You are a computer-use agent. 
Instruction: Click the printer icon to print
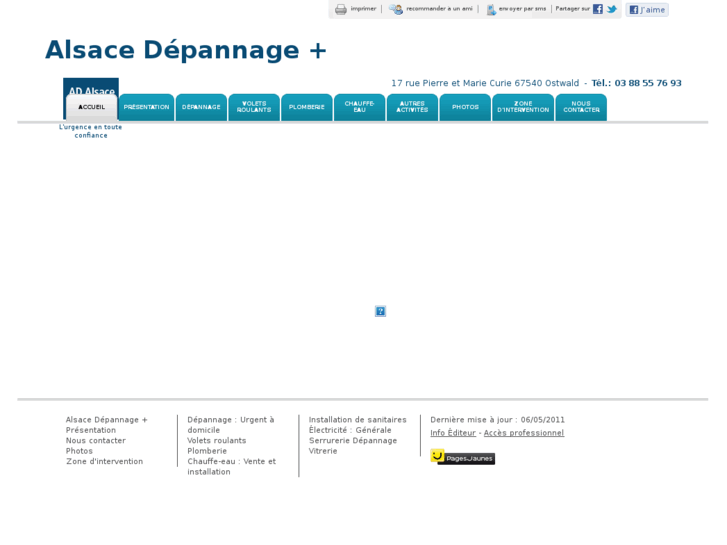click(x=341, y=9)
